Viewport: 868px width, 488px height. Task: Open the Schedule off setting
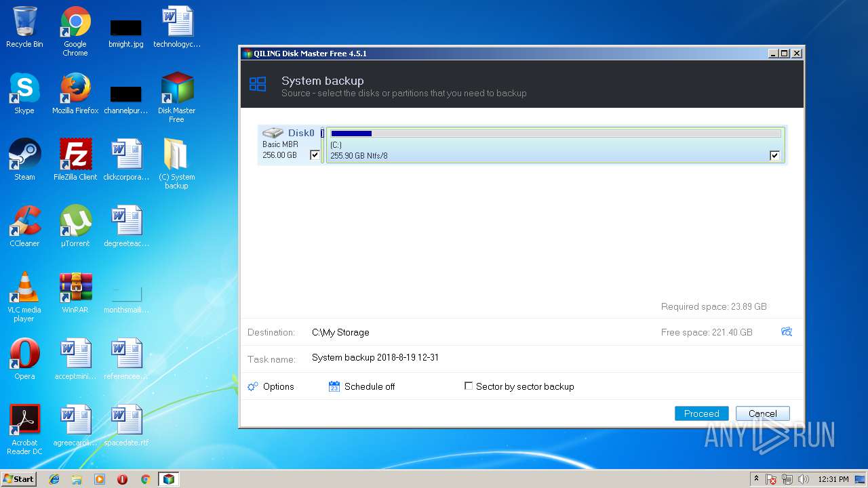(370, 386)
